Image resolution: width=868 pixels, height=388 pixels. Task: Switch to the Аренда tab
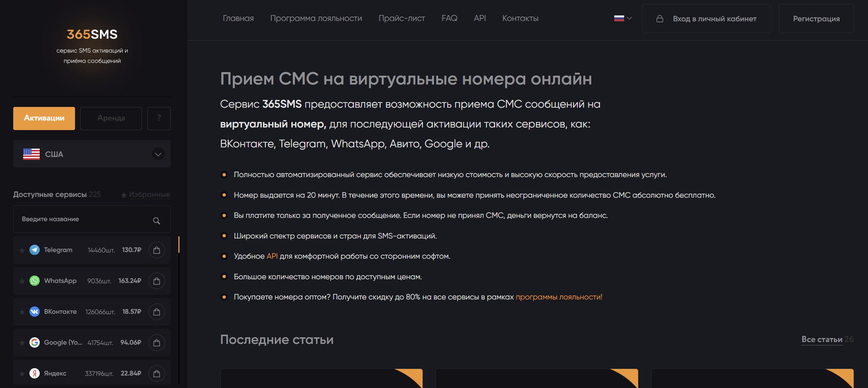111,118
